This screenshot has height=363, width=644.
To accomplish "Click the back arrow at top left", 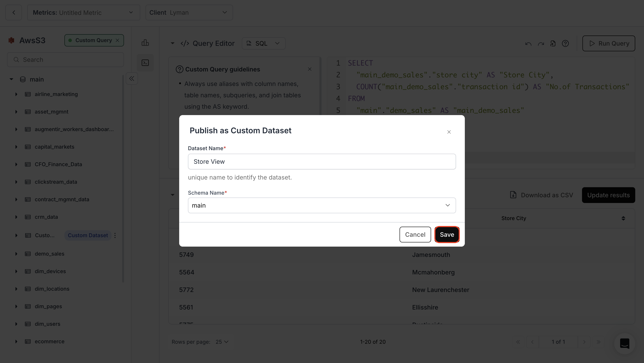I will coord(14,12).
